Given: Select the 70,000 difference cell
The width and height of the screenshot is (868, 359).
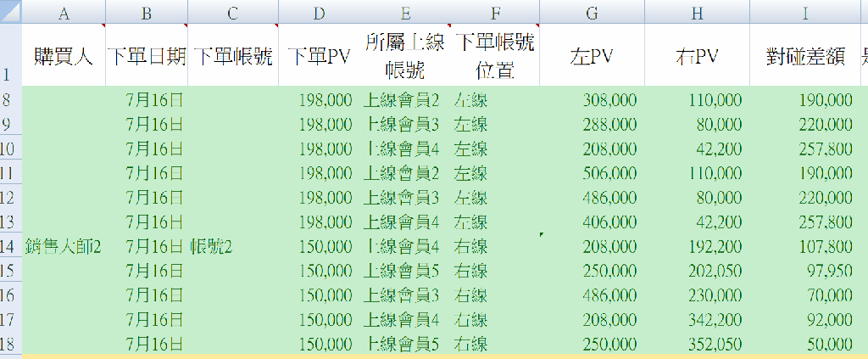Looking at the screenshot, I should coord(805,294).
